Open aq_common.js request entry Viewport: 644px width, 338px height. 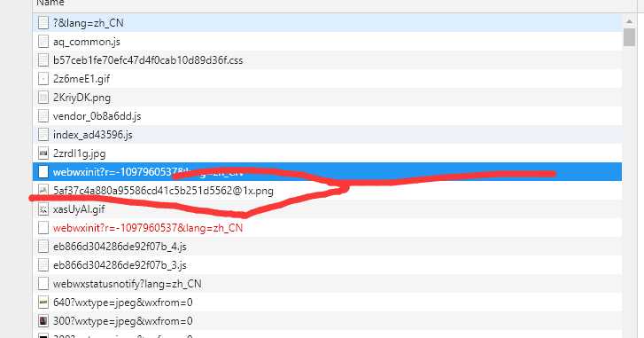[327, 42]
